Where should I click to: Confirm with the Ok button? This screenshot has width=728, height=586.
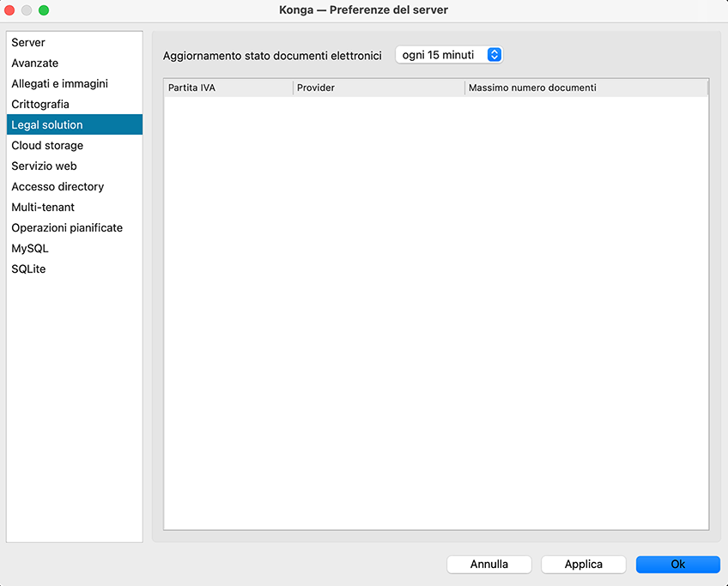pyautogui.click(x=677, y=565)
